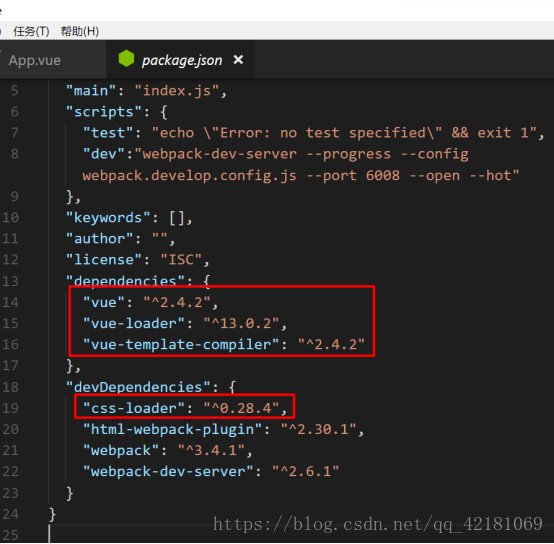Place cursor on "css-loader" key
Image resolution: width=554 pixels, height=544 pixels.
(x=134, y=408)
